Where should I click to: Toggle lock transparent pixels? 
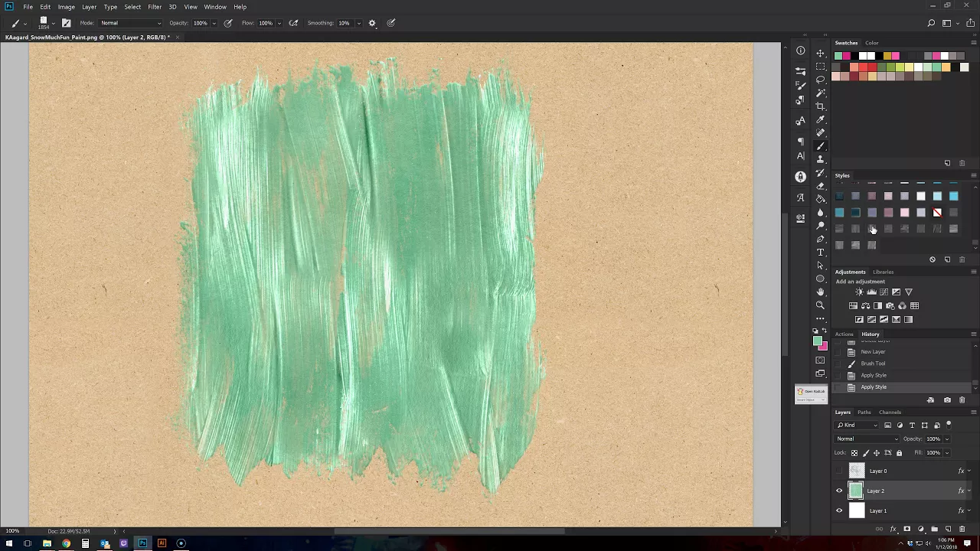pos(854,453)
